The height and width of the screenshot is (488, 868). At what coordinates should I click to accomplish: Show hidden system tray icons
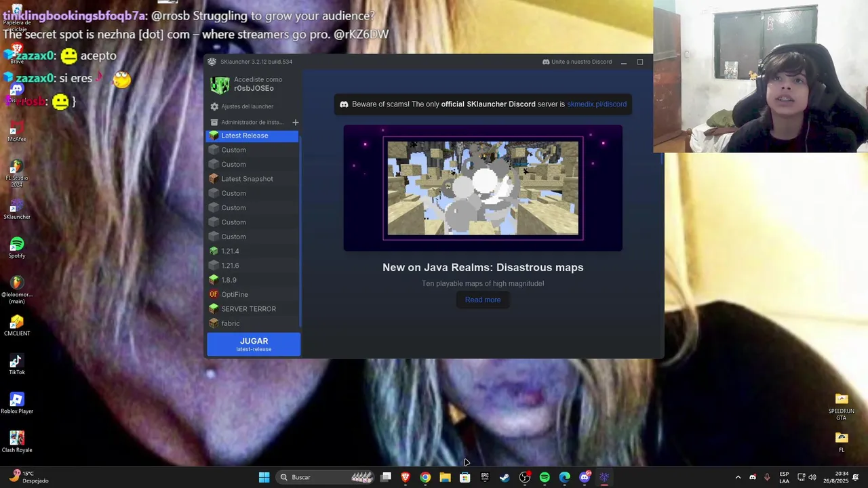point(738,477)
